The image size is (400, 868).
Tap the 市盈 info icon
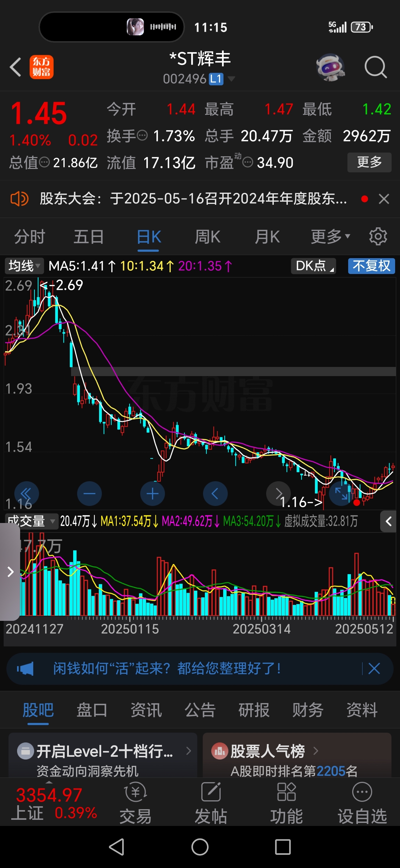click(247, 162)
